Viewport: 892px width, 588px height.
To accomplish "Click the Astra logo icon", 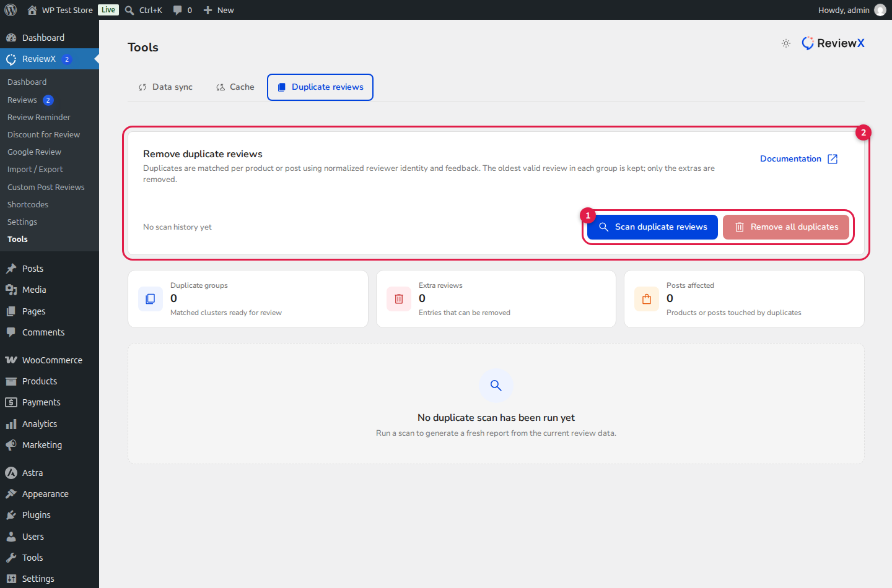I will pos(11,473).
